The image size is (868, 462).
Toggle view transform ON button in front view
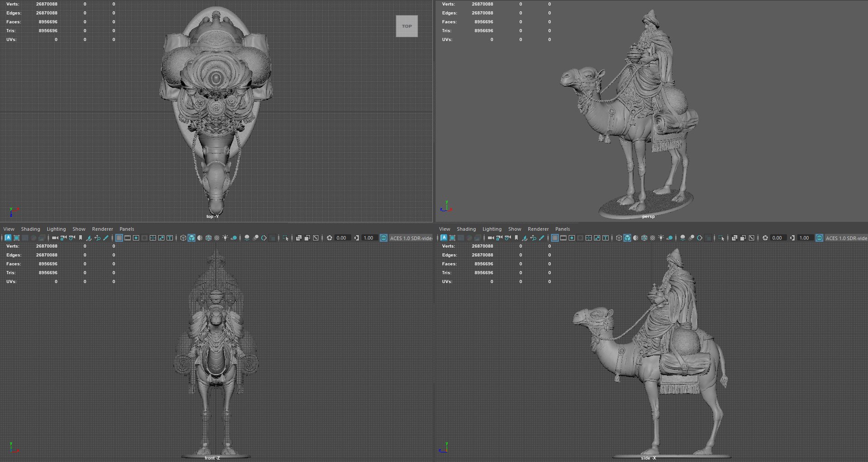(383, 238)
